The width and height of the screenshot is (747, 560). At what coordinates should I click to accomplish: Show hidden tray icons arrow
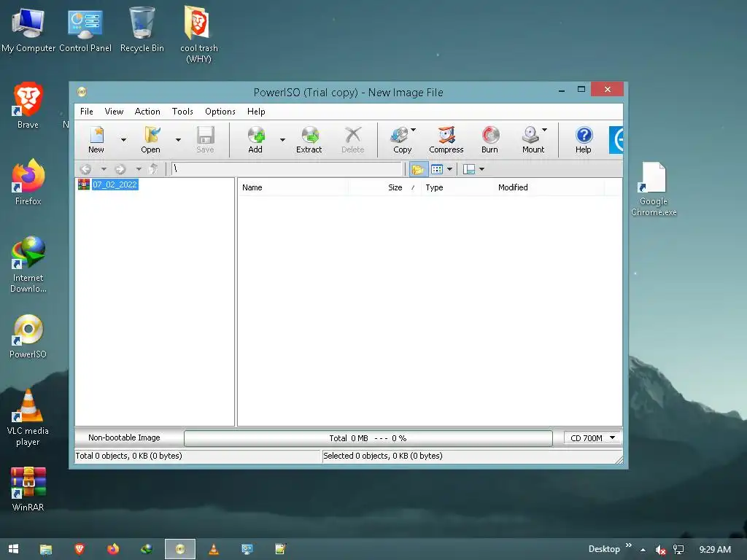[643, 550]
